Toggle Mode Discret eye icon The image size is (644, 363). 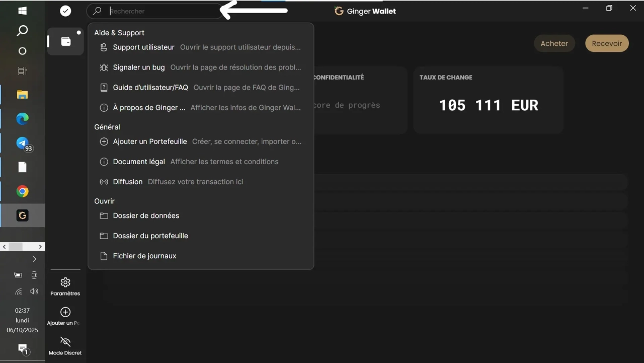65,341
